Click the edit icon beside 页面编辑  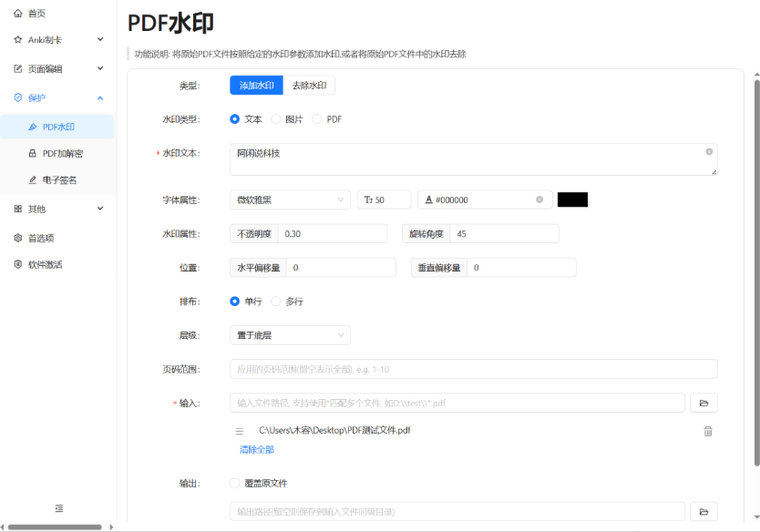(x=18, y=69)
